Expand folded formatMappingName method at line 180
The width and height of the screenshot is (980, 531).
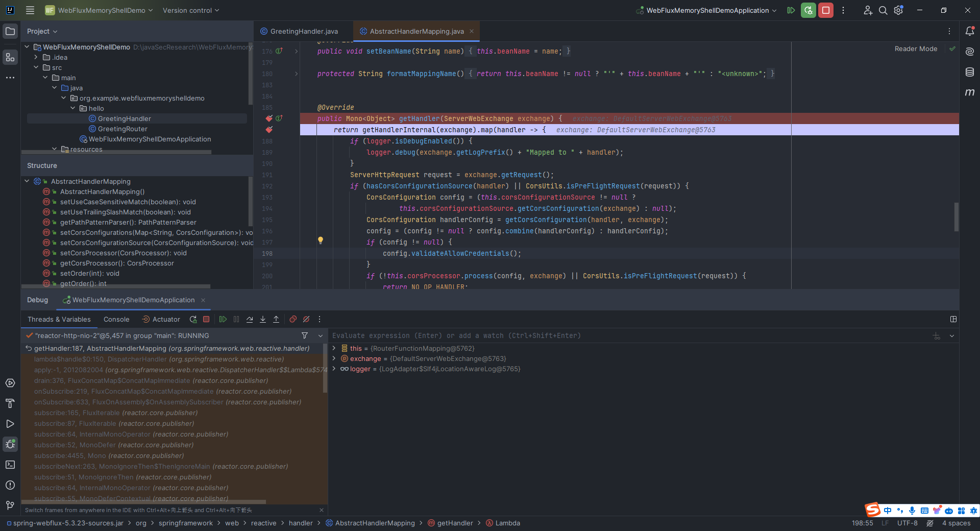tap(296, 74)
